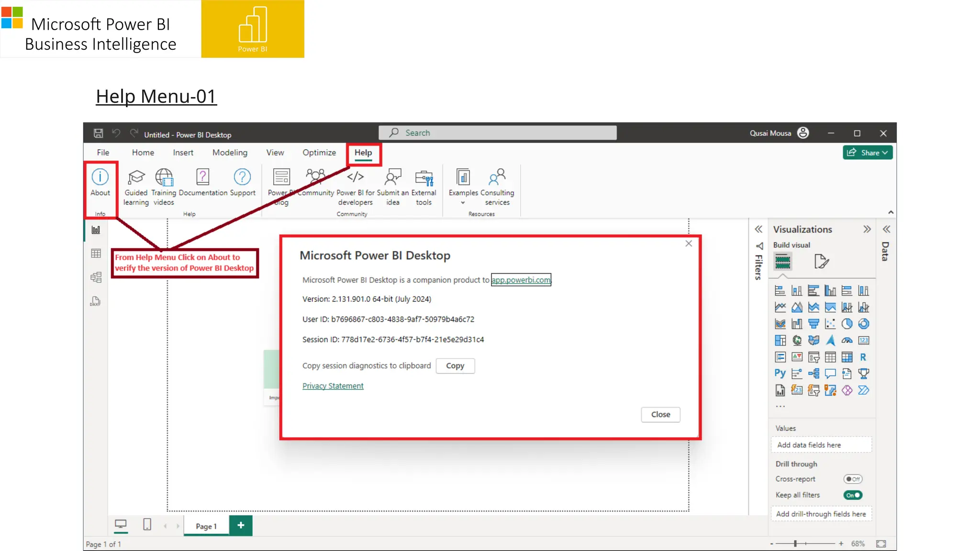Select the Gauge visual
Viewport: 980px width, 551px height.
[847, 341]
